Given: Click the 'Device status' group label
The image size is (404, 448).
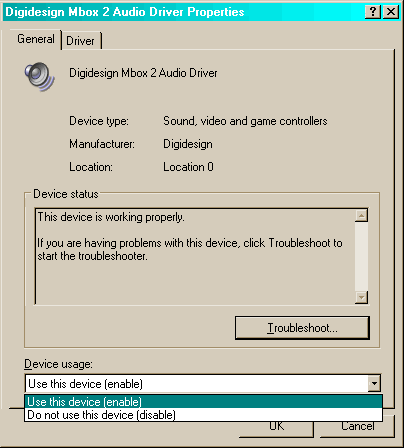Looking at the screenshot, I should coord(66,194).
